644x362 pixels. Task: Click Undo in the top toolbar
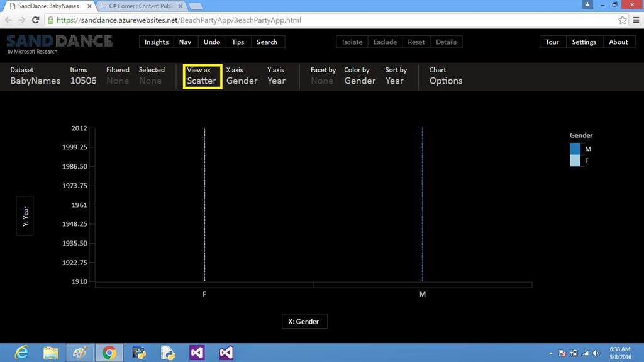coord(212,42)
